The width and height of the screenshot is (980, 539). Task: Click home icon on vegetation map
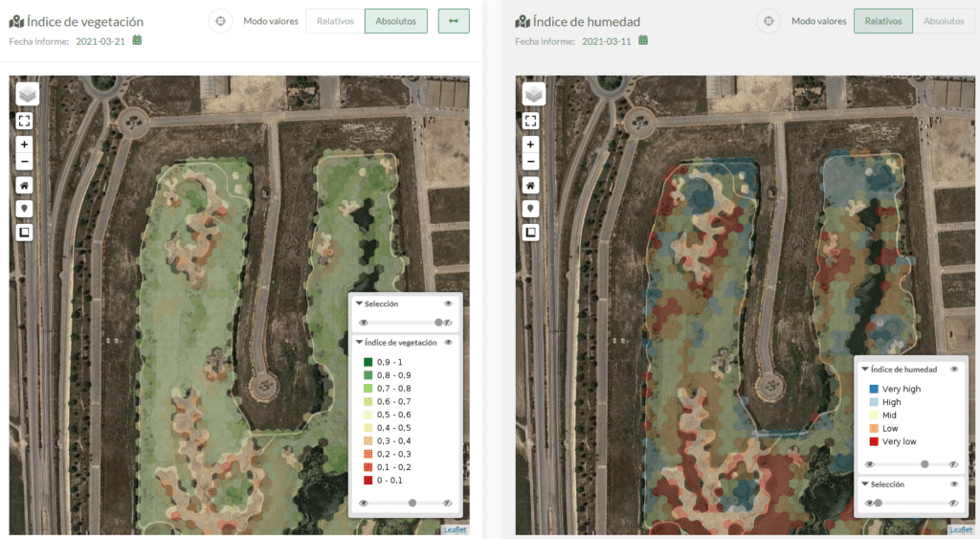pyautogui.click(x=24, y=186)
